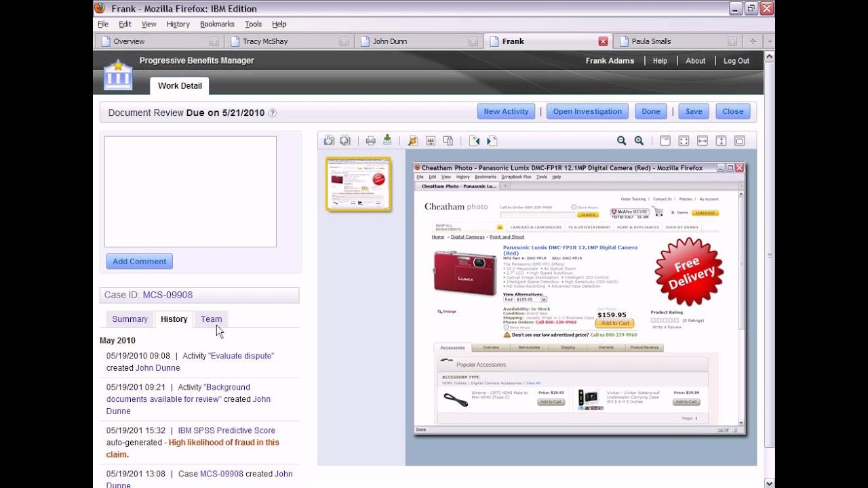Open a new browser tab
This screenshot has height=488, width=868.
753,41
